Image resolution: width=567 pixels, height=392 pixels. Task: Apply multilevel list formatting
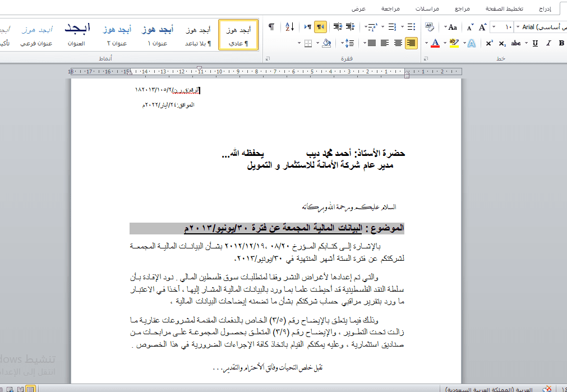(373, 27)
